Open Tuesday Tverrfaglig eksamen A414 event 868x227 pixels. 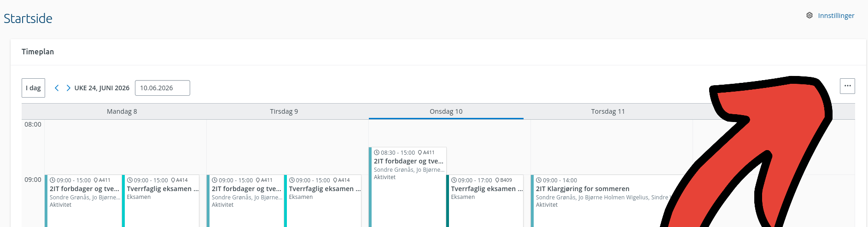[323, 201]
